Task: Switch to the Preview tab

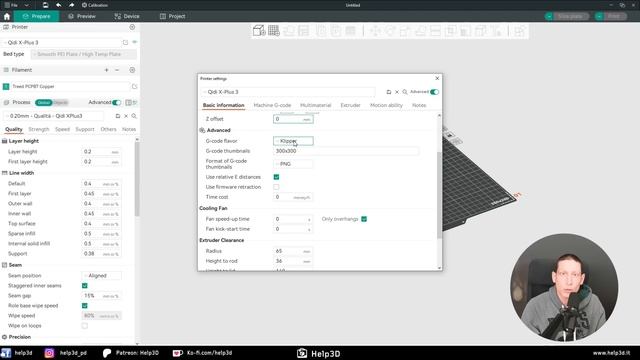Action: tap(82, 16)
